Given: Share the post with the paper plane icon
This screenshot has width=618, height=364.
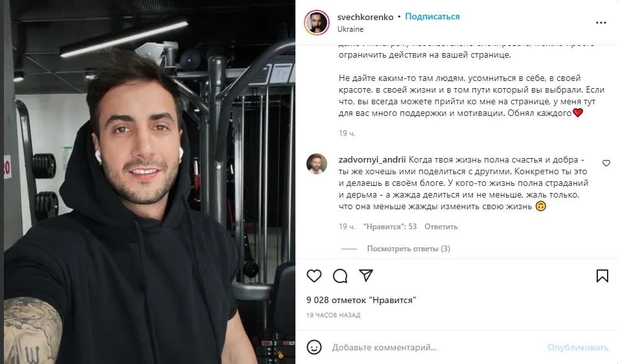Looking at the screenshot, I should [x=366, y=275].
